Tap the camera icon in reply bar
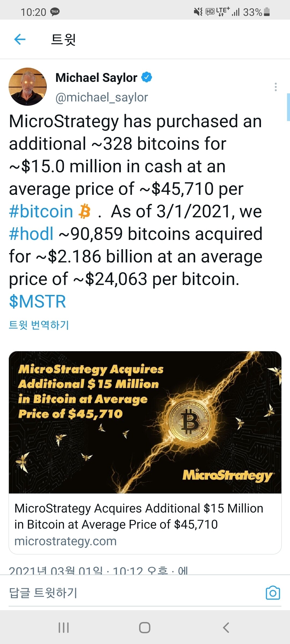 (x=273, y=593)
